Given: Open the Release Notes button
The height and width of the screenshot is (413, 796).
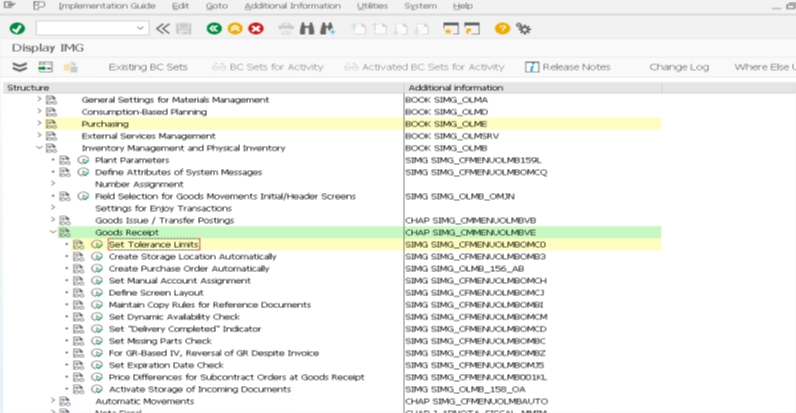Looking at the screenshot, I should click(x=568, y=67).
